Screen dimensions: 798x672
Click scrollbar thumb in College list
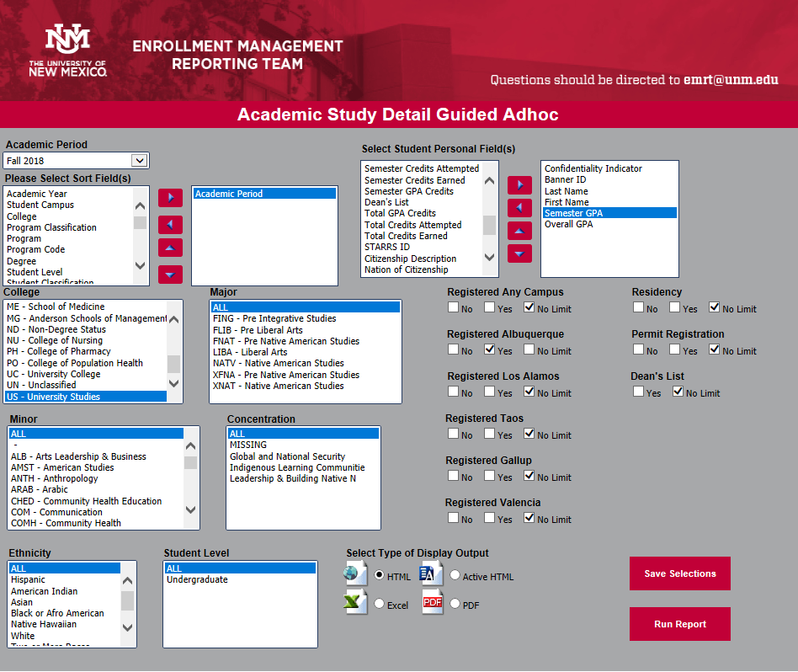click(173, 364)
